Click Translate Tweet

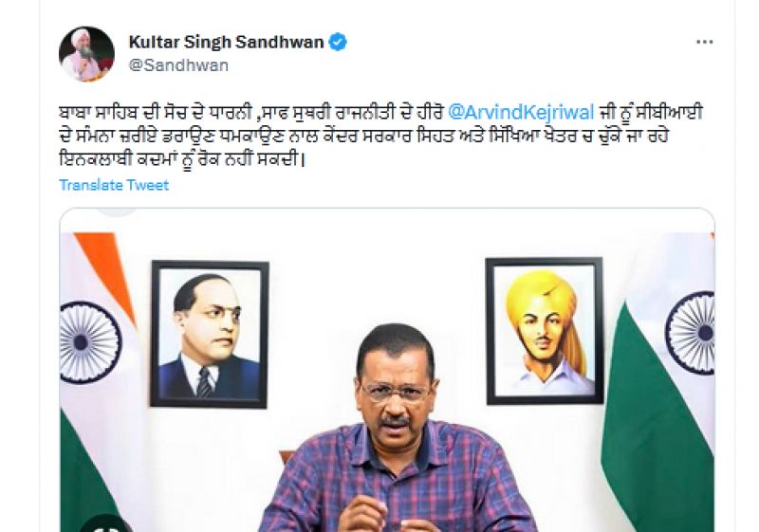[114, 185]
